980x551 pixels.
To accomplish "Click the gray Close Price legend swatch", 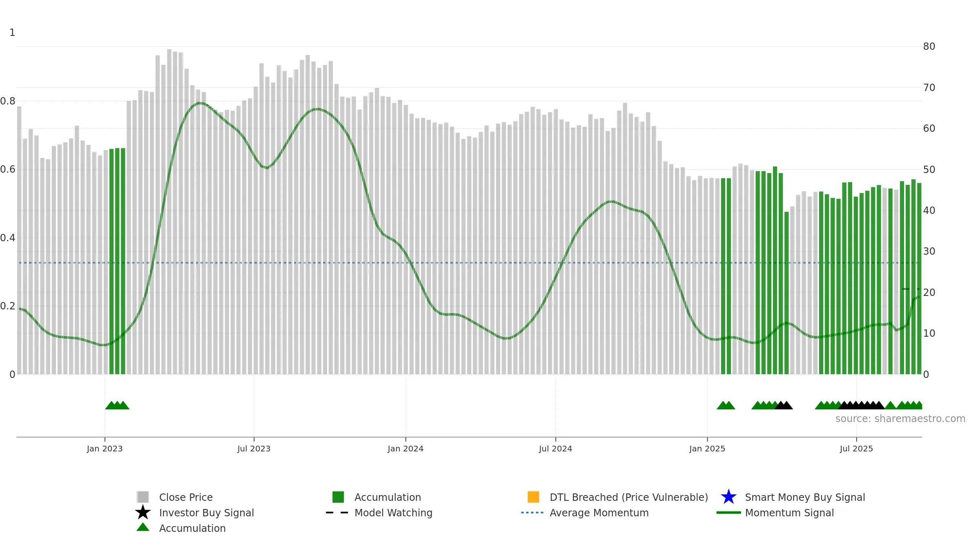I will tap(143, 497).
